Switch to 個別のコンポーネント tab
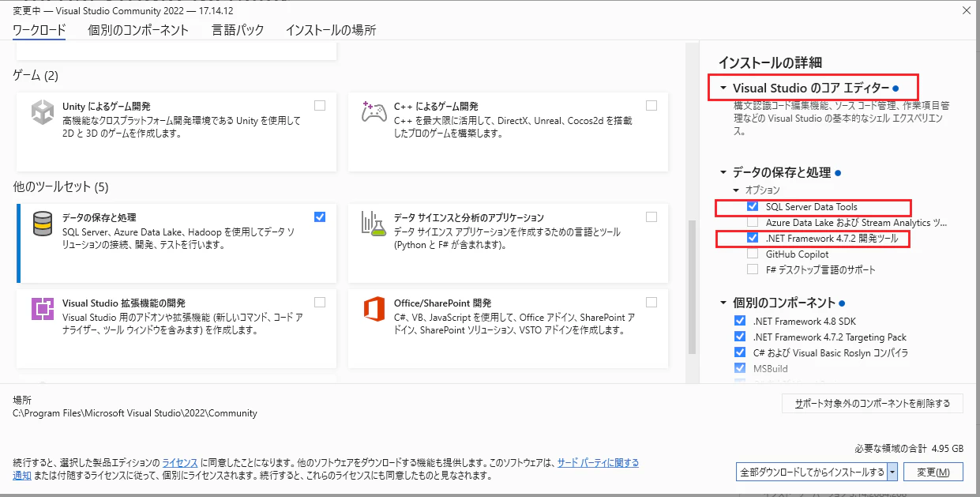Screen dimensions: 980x497 click(139, 30)
